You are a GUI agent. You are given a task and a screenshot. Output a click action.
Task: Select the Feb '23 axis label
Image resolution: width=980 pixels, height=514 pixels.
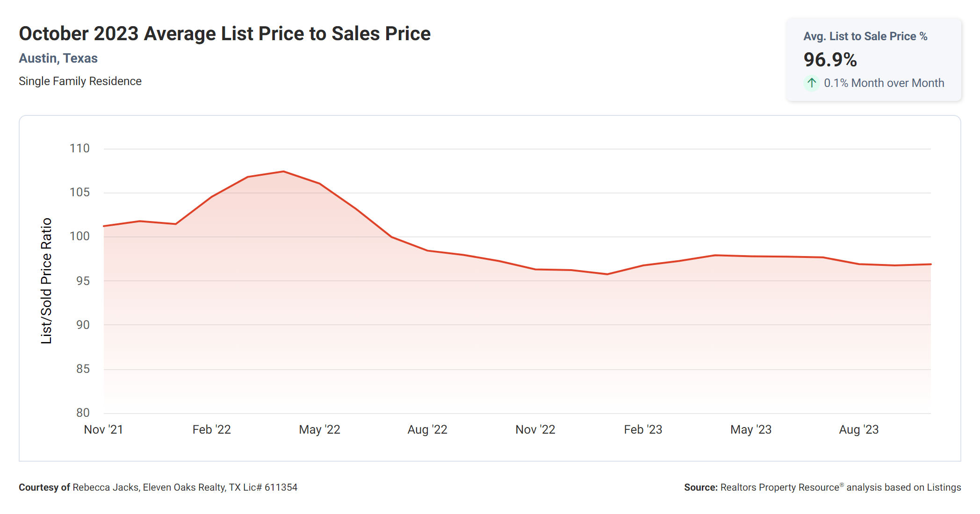(643, 429)
